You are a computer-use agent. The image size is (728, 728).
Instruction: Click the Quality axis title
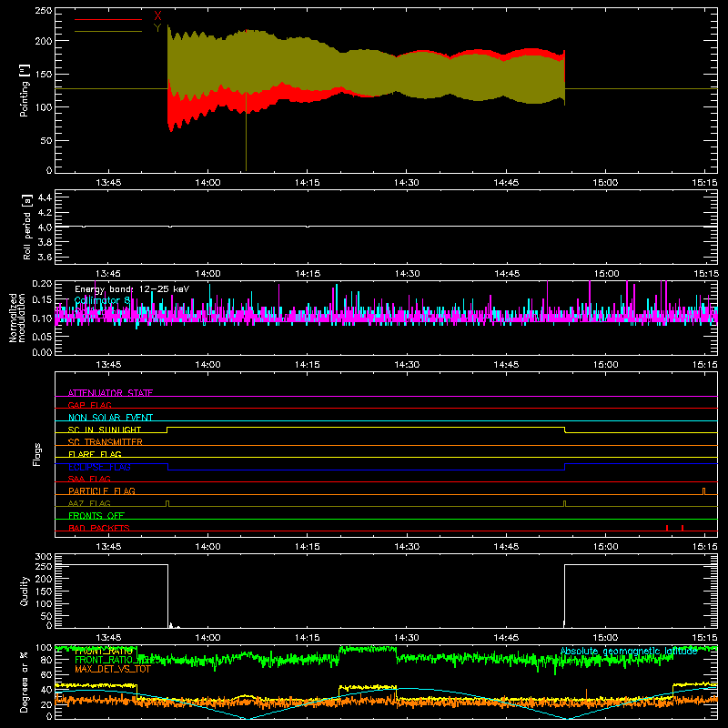[25, 591]
